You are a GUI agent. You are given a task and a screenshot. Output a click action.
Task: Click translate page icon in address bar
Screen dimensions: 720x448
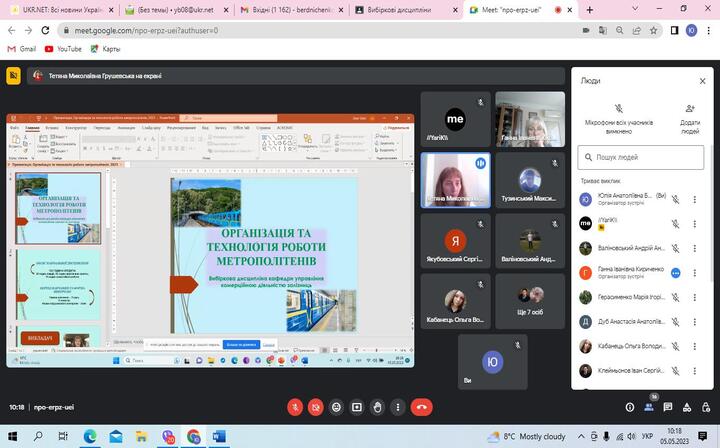(x=602, y=30)
